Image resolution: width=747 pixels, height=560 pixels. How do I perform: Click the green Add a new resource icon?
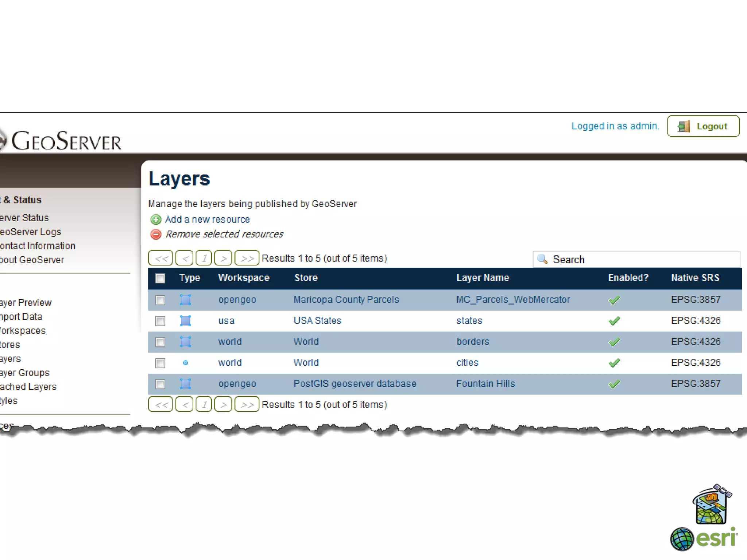156,219
